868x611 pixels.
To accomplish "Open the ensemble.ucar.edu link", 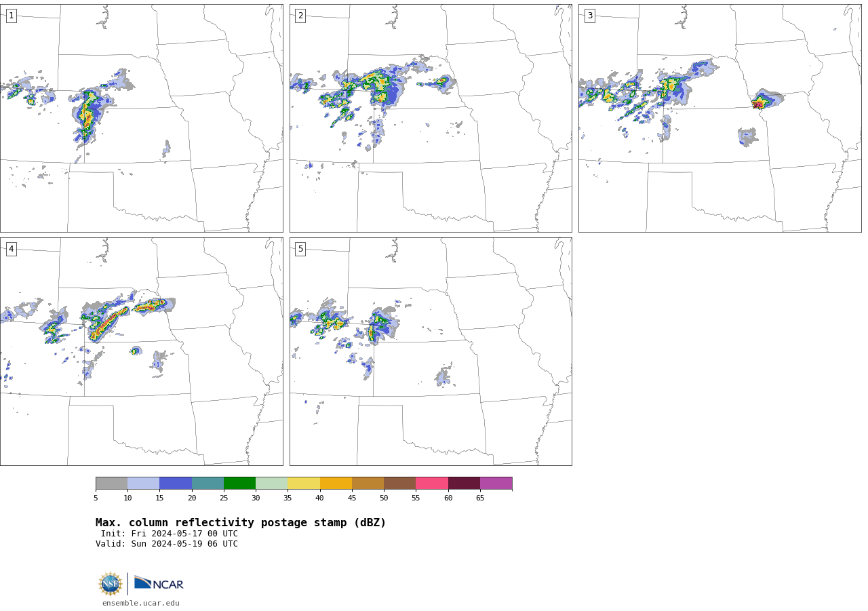I will coord(141,603).
